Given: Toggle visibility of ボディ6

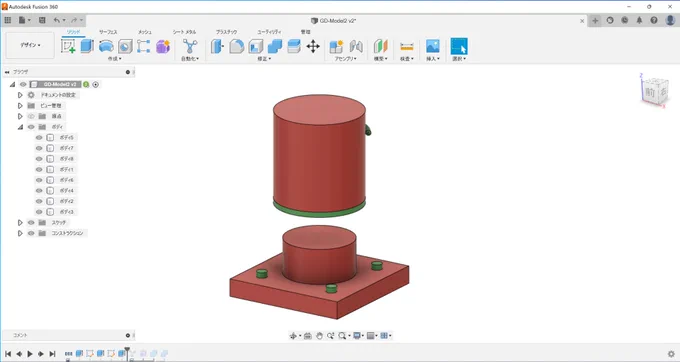Looking at the screenshot, I should coord(39,180).
